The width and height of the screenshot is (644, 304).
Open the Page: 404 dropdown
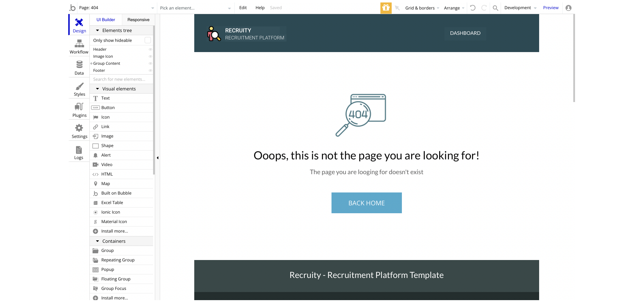(x=112, y=8)
